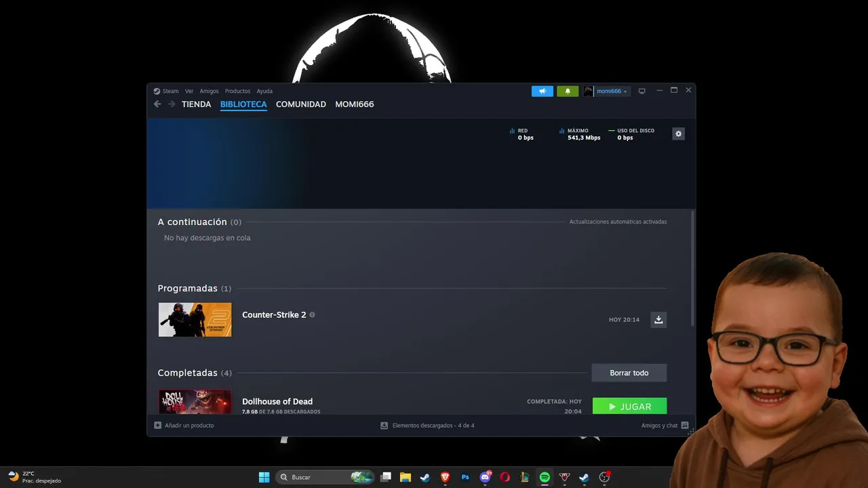This screenshot has width=868, height=488.
Task: Click the HOY 20:14 scheduled time
Action: (x=624, y=320)
